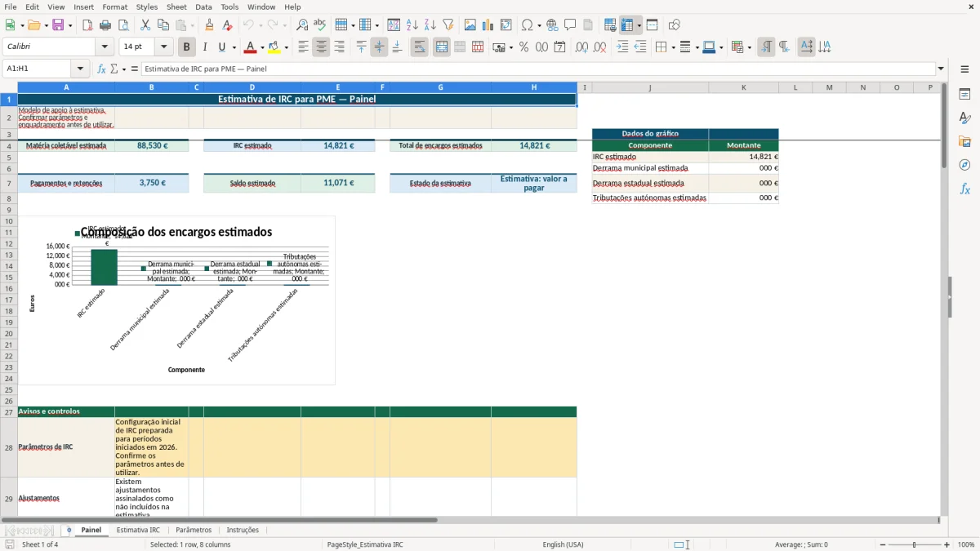The height and width of the screenshot is (551, 980).
Task: Switch to the Instruções sheet tab
Action: coord(243,530)
